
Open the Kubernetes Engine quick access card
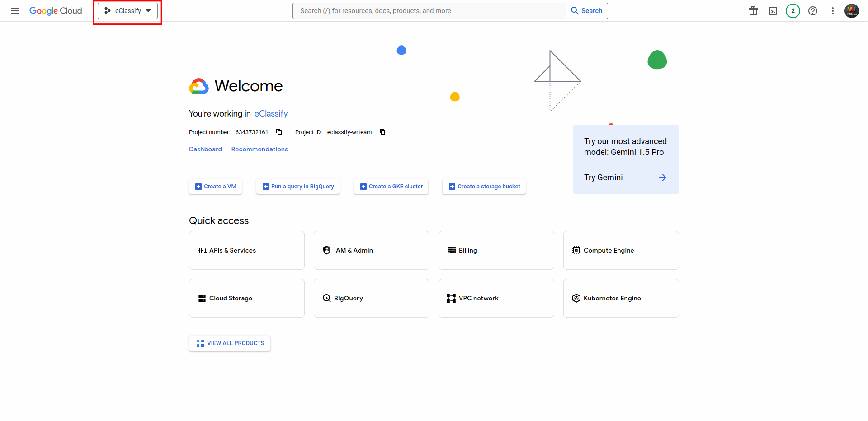point(621,298)
